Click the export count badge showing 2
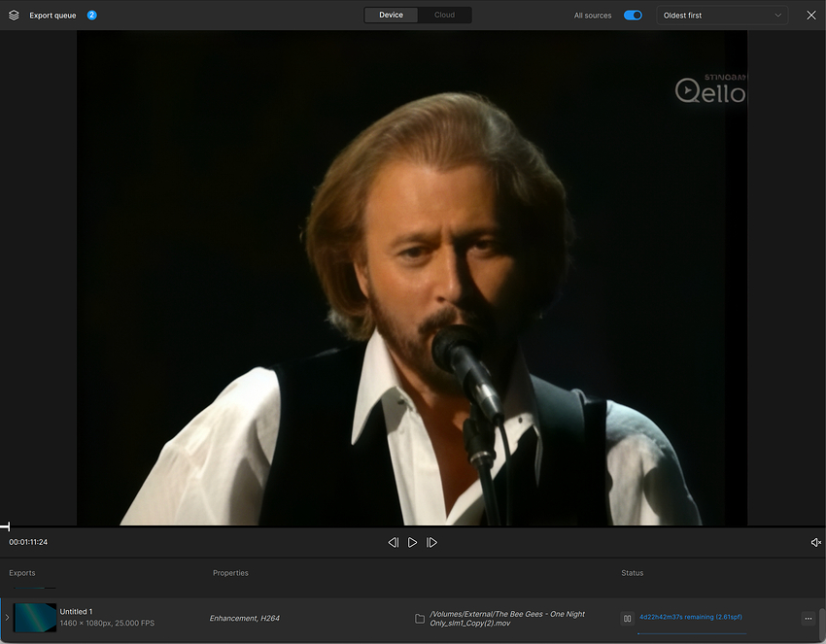826x644 pixels. (x=91, y=16)
